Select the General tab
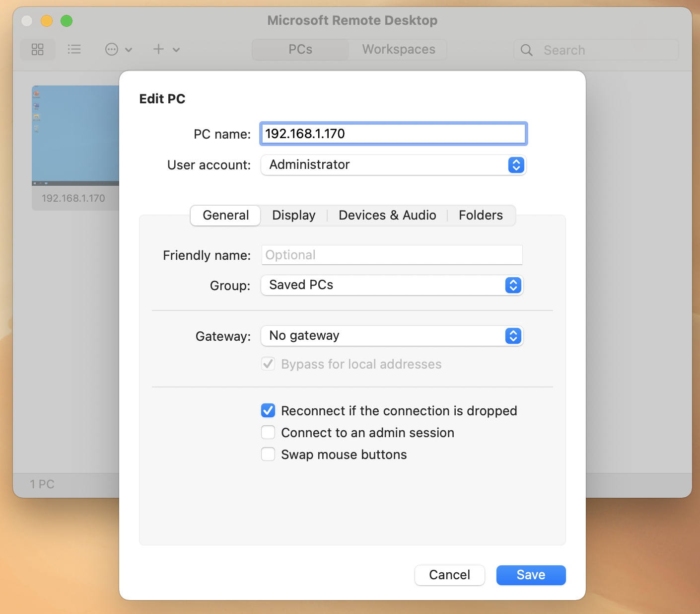This screenshot has width=700, height=614. (x=225, y=215)
